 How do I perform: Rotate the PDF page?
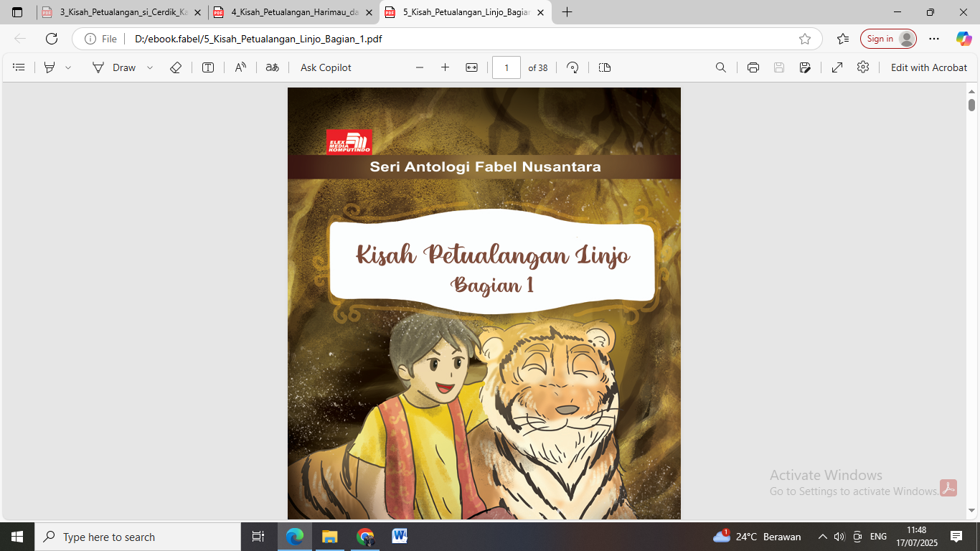[x=572, y=67]
